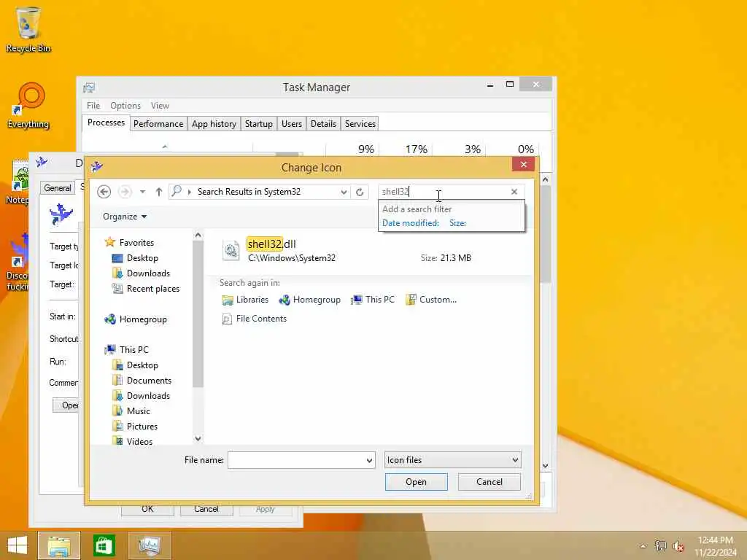Click the Back arrow in Change Icon dialog
The height and width of the screenshot is (560, 747).
104,192
